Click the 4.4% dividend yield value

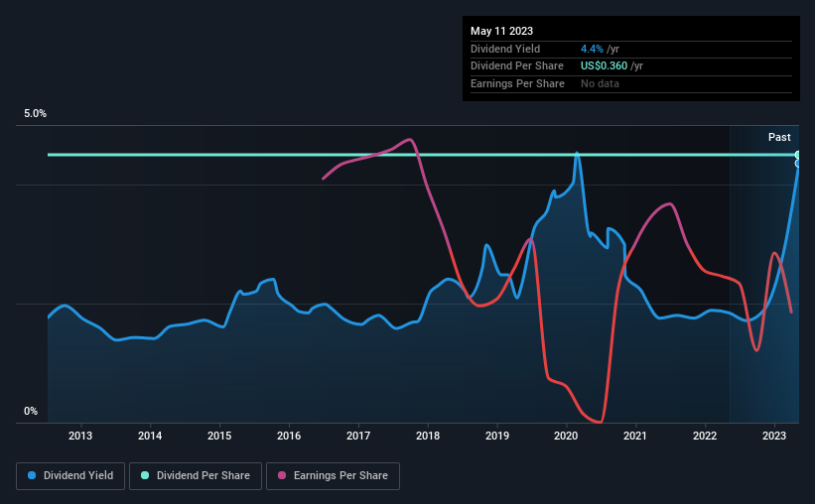(592, 49)
